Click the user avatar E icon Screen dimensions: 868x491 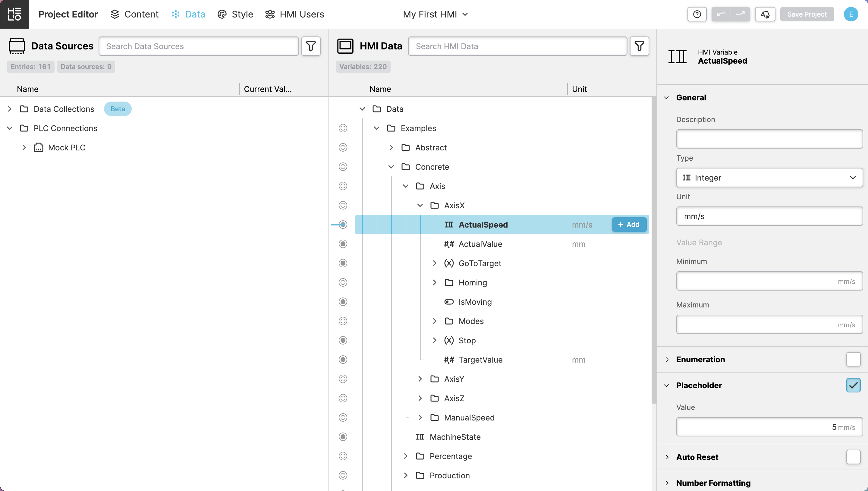(851, 14)
